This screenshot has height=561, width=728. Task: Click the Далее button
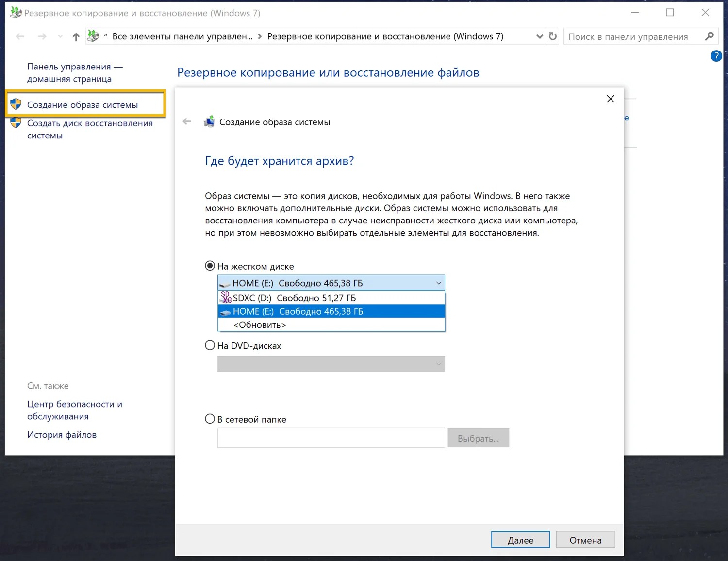click(x=520, y=540)
